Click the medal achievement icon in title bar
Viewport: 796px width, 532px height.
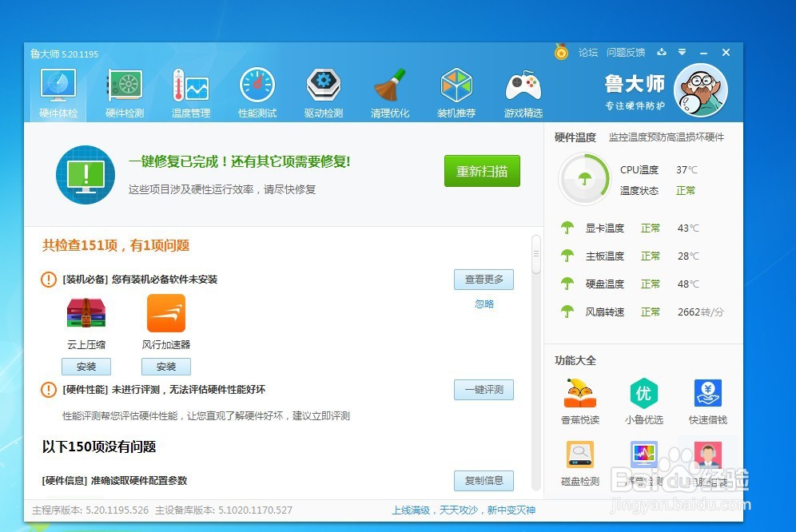click(560, 53)
